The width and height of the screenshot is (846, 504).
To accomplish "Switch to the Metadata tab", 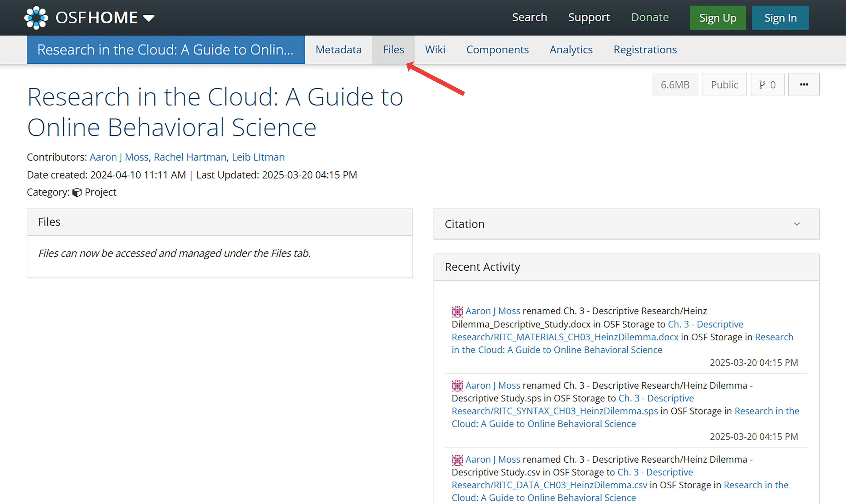I will tap(338, 50).
